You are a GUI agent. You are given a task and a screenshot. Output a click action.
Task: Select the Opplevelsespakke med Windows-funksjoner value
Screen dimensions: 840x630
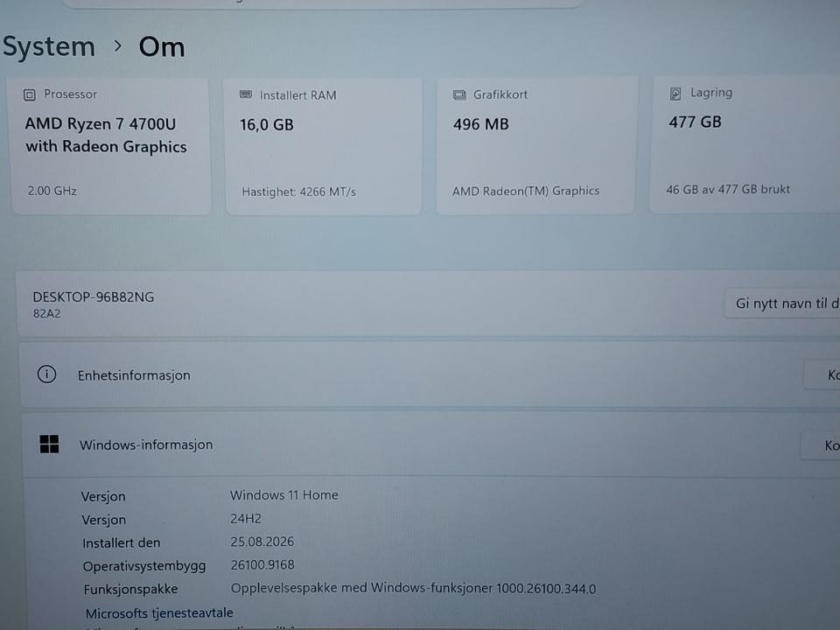click(413, 588)
